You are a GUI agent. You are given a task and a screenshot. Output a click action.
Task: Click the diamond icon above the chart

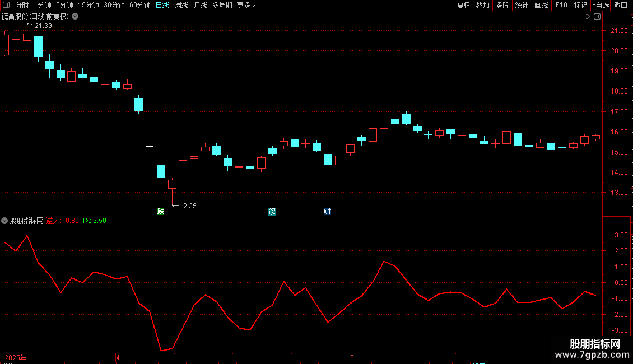coord(587,17)
